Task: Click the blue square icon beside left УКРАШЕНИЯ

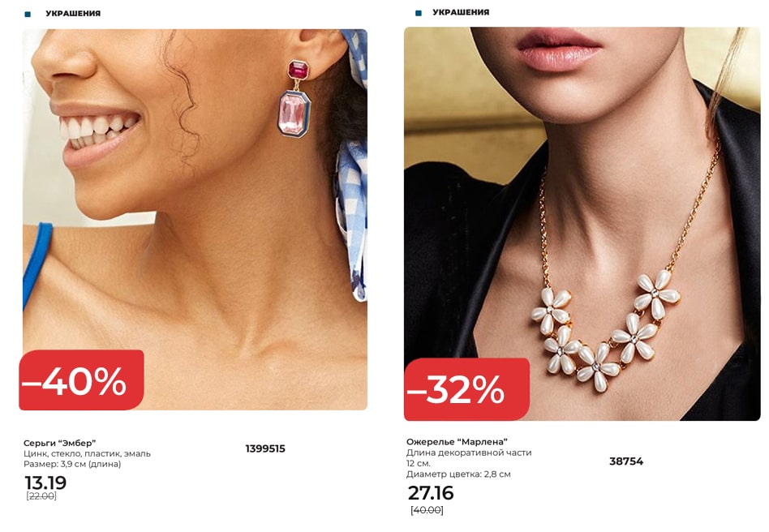Action: point(28,15)
